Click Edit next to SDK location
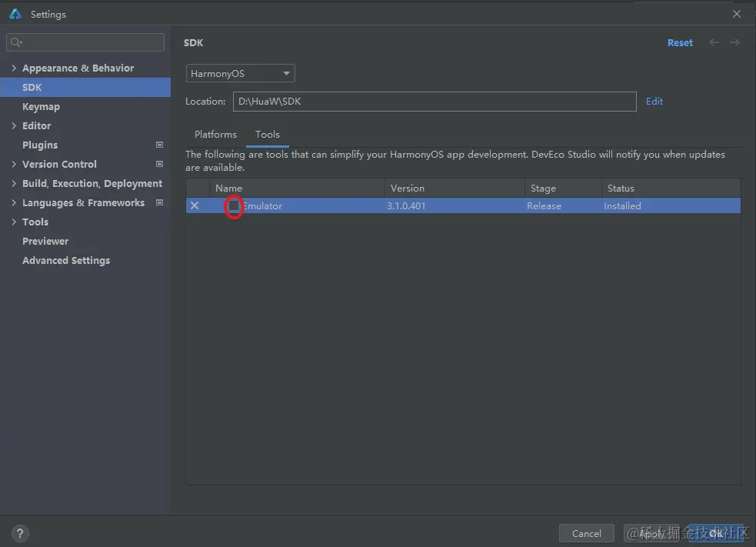This screenshot has width=756, height=547. pos(654,102)
